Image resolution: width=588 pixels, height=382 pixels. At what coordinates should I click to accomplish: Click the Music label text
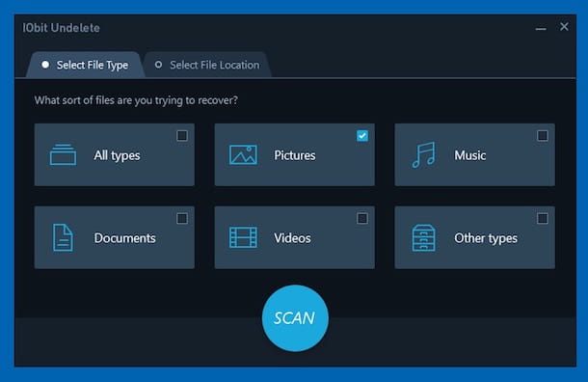pyautogui.click(x=470, y=155)
